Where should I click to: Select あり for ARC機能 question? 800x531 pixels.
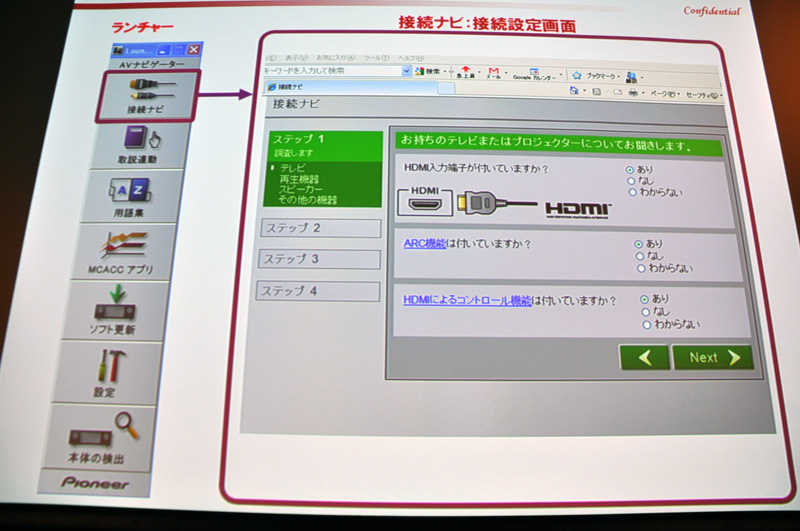coord(638,244)
